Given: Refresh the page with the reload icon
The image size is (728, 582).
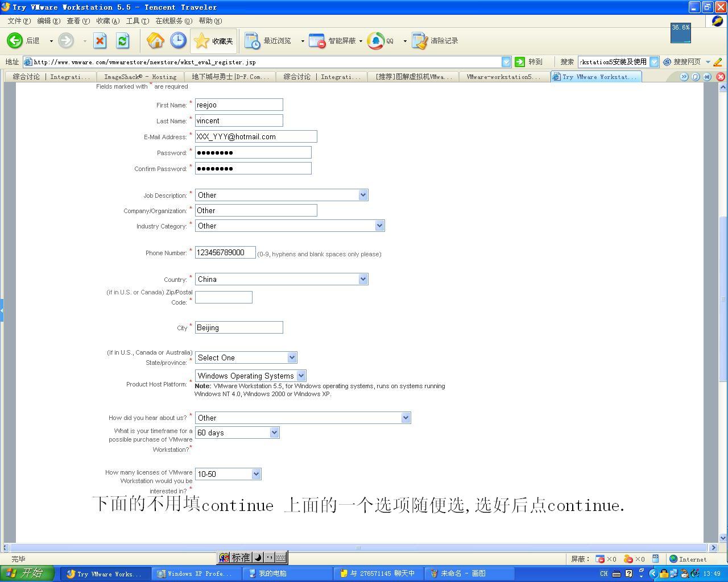Looking at the screenshot, I should (122, 40).
